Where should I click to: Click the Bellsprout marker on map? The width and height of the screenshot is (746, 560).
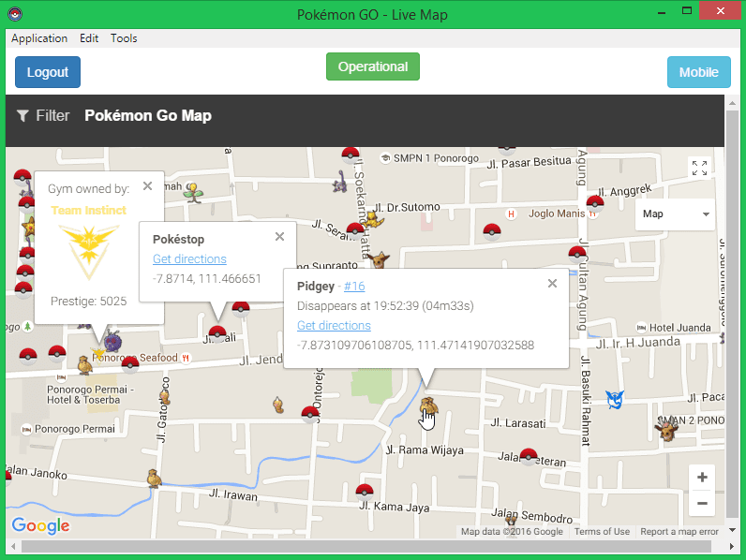click(x=194, y=193)
